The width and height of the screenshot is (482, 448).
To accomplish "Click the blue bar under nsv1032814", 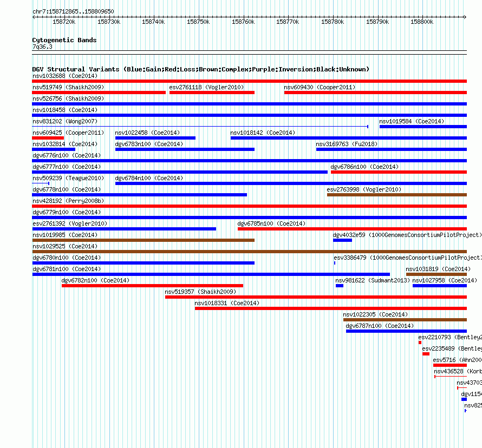I will [54, 149].
